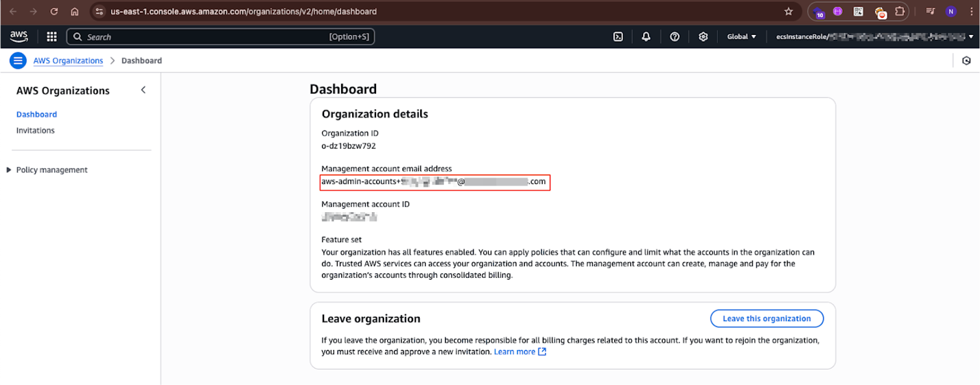Open the AWS help question mark menu
The image size is (980, 385).
pos(674,37)
